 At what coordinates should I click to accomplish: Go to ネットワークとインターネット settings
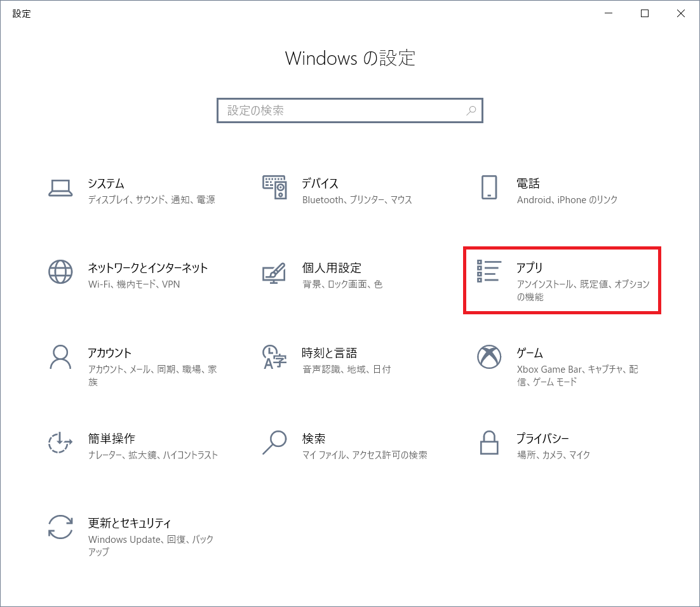click(148, 268)
